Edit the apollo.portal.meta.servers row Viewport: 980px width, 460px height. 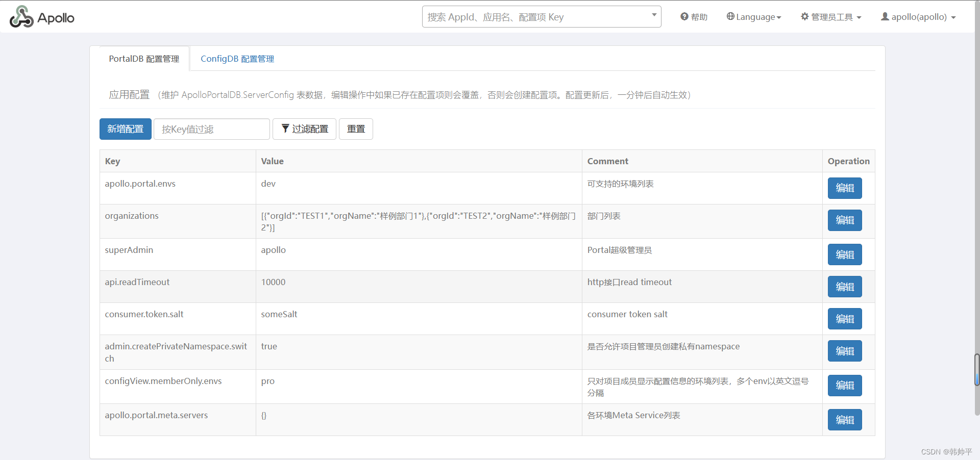[x=844, y=419]
